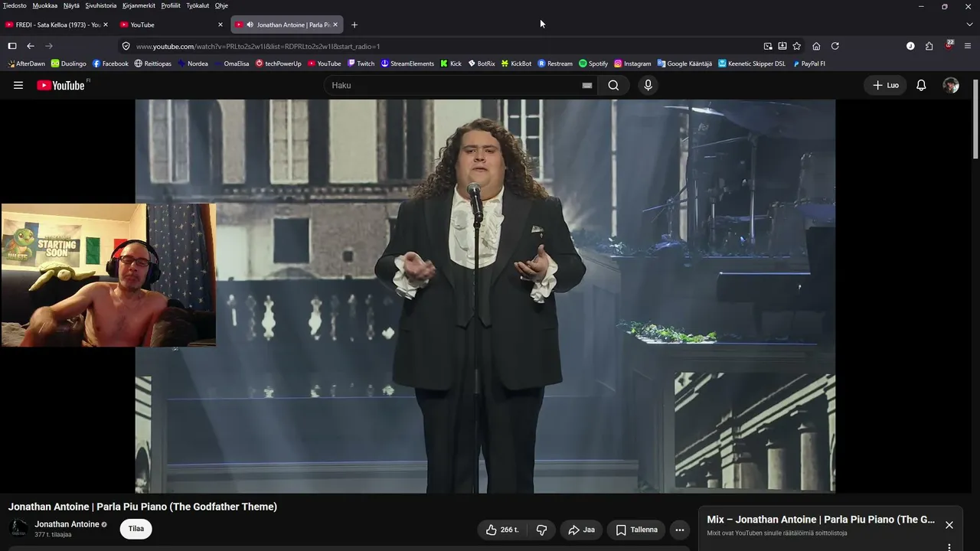Open the YouTube account avatar menu
Image resolution: width=980 pixels, height=551 pixels.
[951, 85]
